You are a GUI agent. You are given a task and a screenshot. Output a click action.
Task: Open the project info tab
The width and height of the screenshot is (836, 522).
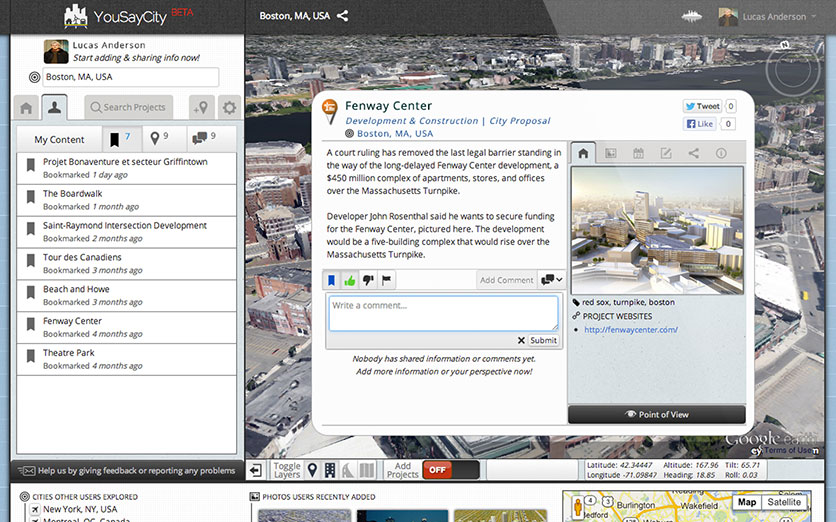pyautogui.click(x=721, y=154)
